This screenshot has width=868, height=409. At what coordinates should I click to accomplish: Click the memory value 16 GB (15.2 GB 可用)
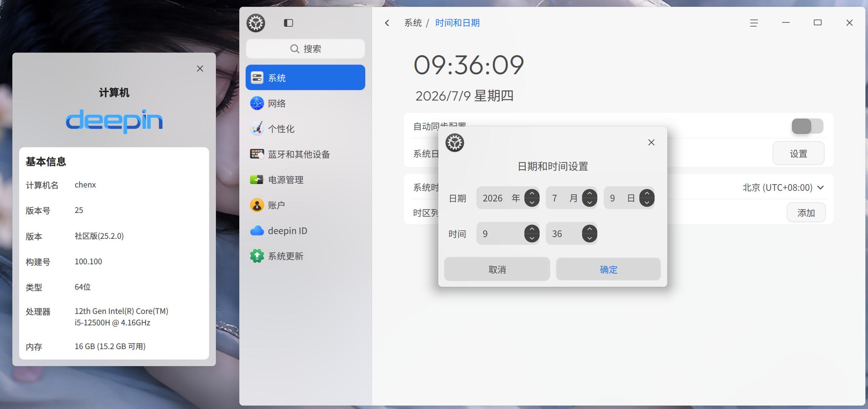click(110, 346)
